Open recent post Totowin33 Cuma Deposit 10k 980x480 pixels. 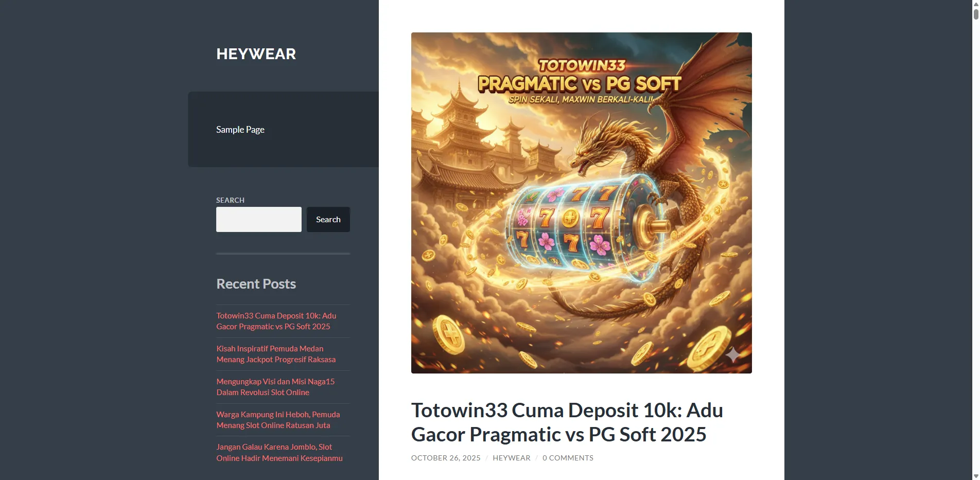click(276, 321)
